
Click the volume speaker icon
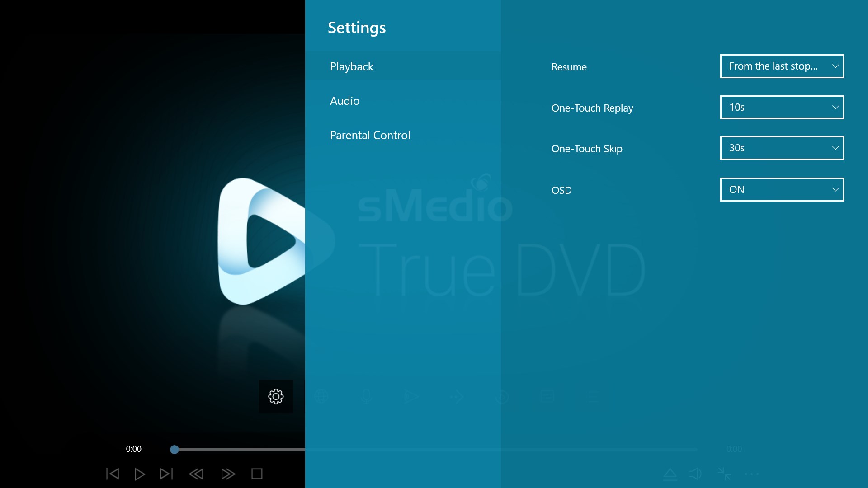tap(694, 474)
